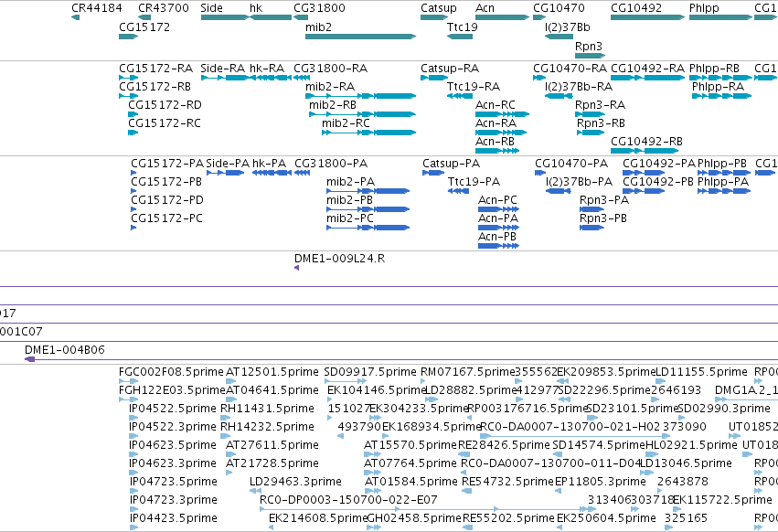Click the SD09917.5prime EST feature
This screenshot has width=778, height=532.
345,381
